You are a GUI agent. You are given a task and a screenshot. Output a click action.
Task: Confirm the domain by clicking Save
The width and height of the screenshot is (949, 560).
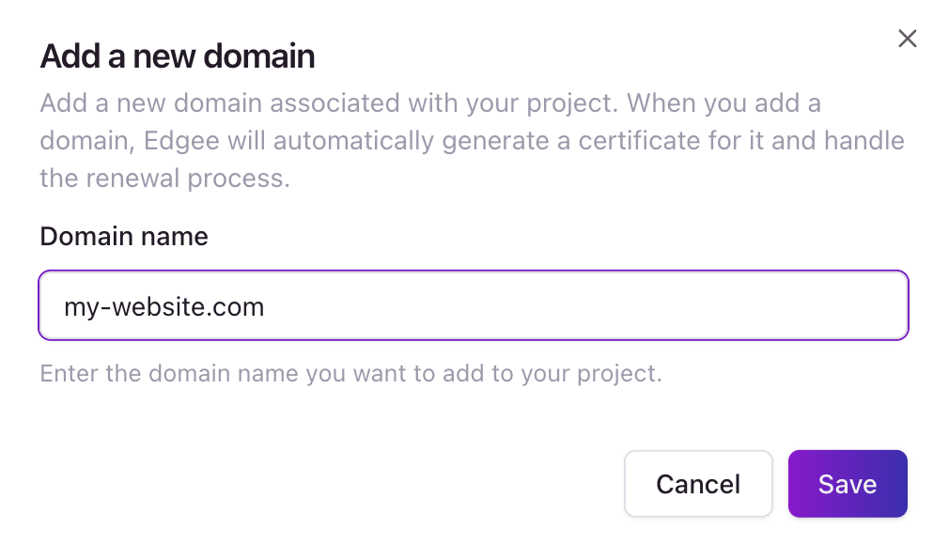click(x=847, y=483)
